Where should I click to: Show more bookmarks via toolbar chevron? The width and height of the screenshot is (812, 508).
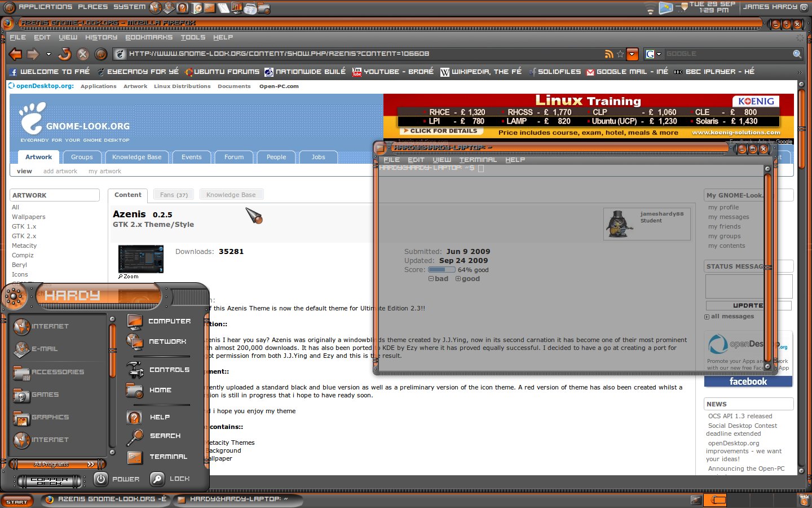pos(799,72)
